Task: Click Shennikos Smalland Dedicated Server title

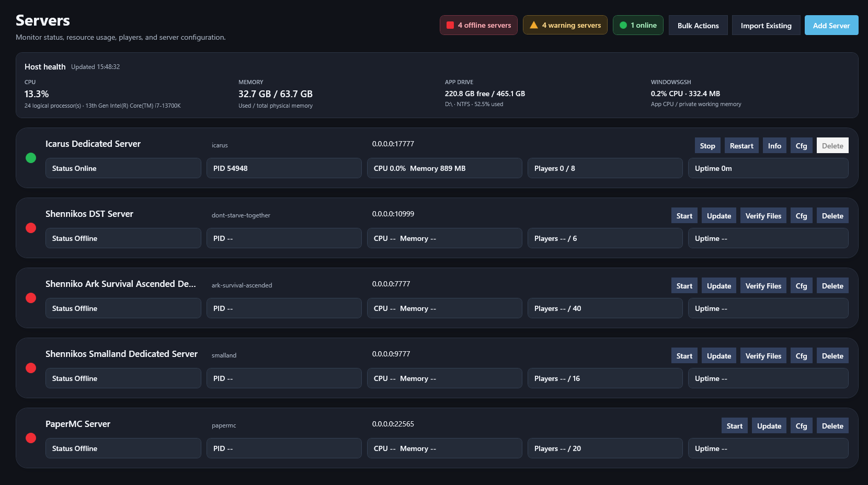Action: (x=121, y=354)
